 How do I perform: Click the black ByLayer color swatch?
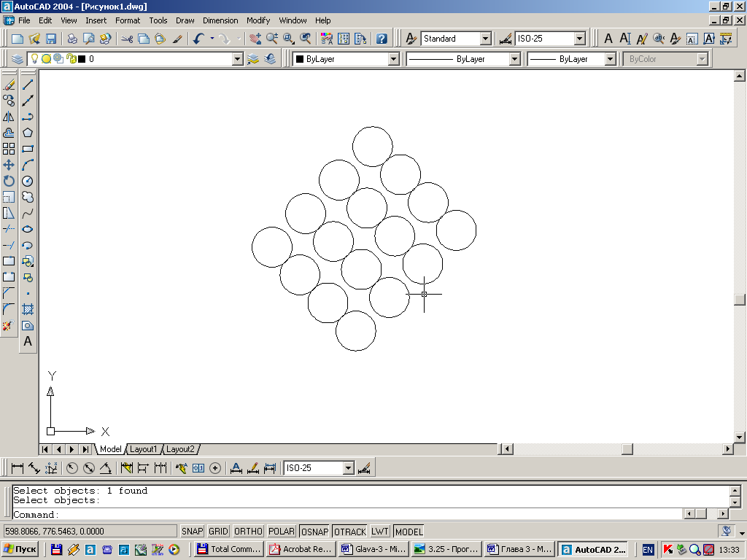[300, 59]
